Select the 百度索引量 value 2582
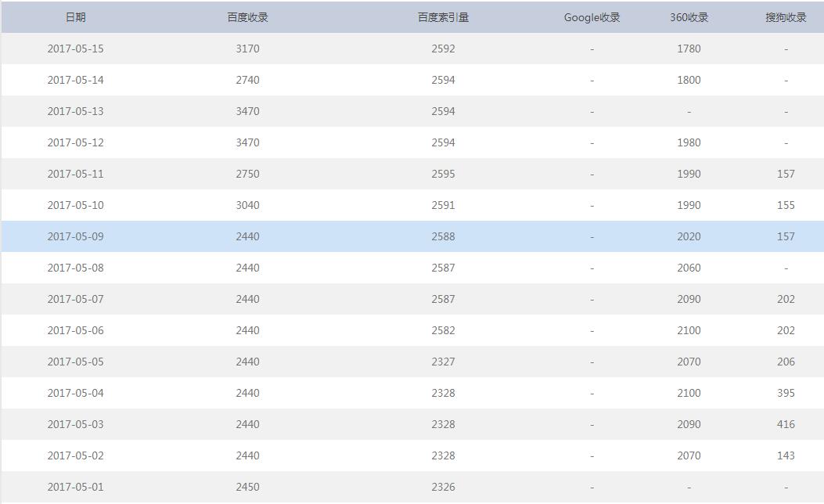Viewport: 824px width, 504px height. tap(443, 330)
